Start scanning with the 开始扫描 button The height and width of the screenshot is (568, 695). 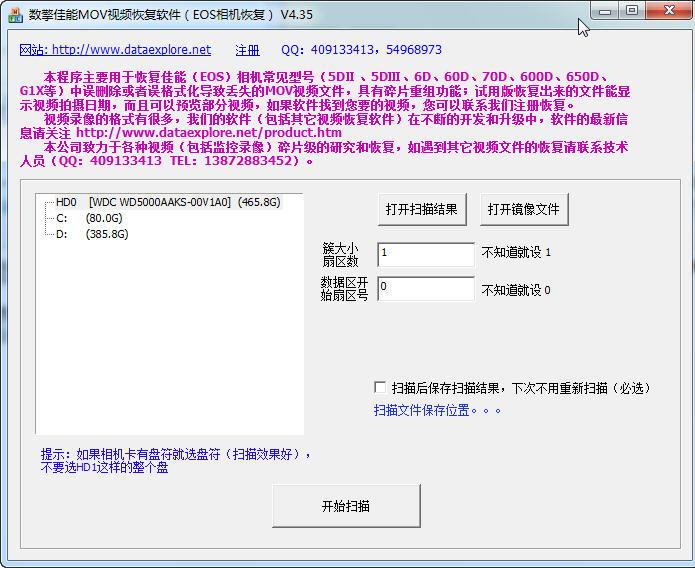point(346,506)
